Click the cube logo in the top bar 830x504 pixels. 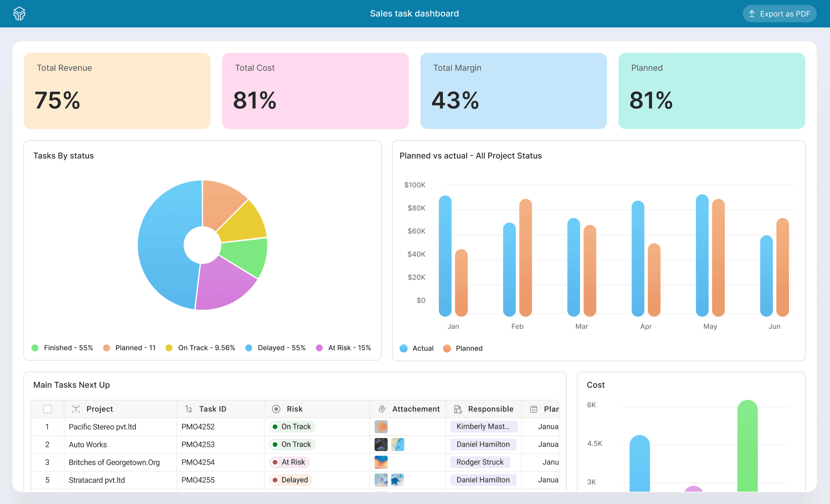tap(19, 13)
